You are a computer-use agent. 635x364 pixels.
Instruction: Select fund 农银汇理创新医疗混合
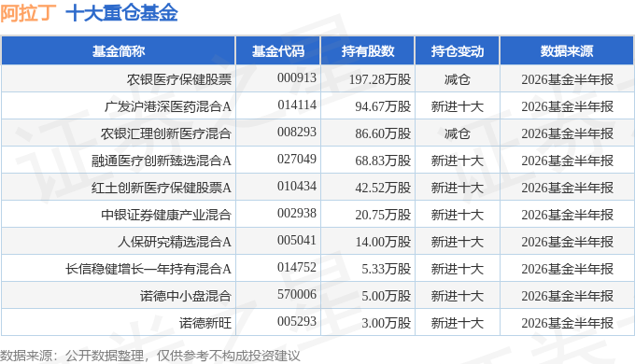[x=166, y=133]
